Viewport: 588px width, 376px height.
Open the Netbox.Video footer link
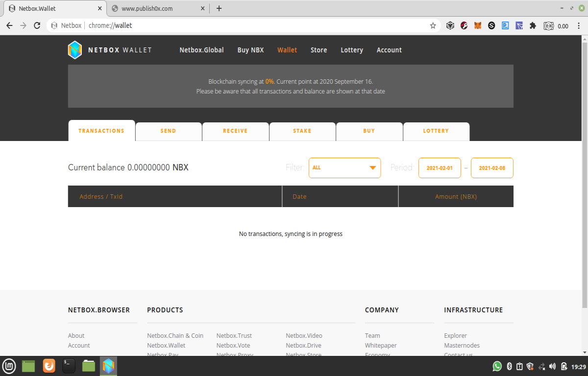pos(304,335)
